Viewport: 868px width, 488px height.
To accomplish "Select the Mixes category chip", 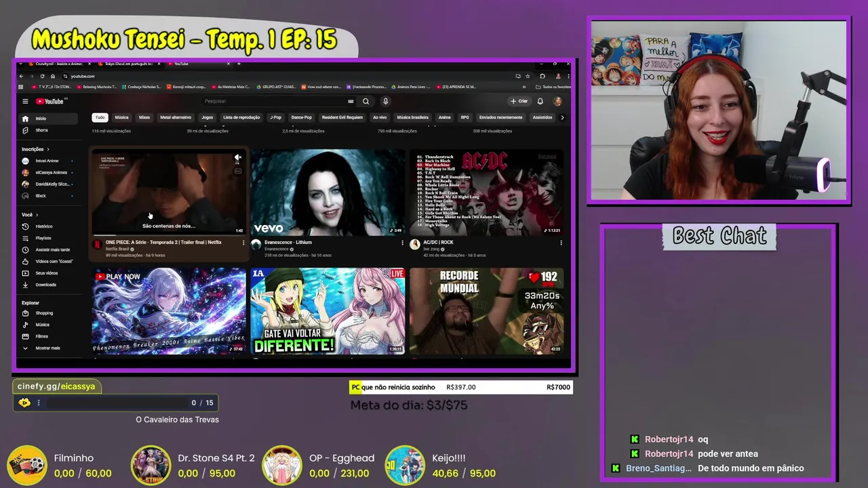I will [144, 117].
